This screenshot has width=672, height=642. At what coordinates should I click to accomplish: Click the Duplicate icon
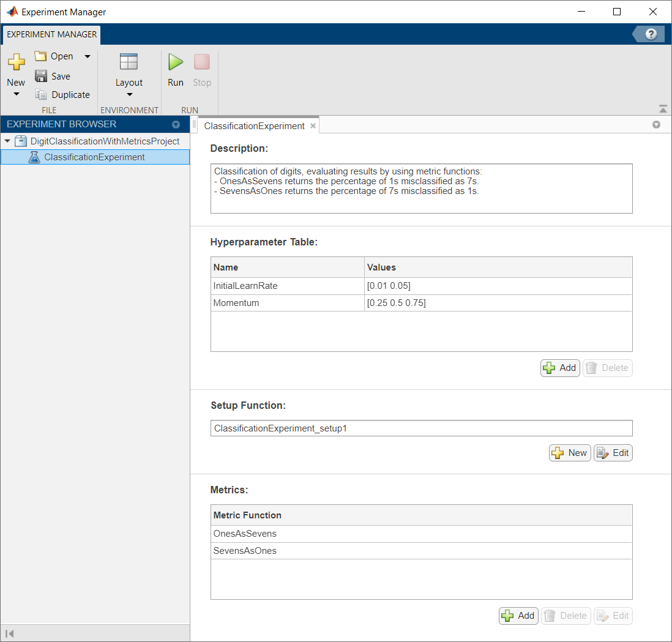[41, 94]
